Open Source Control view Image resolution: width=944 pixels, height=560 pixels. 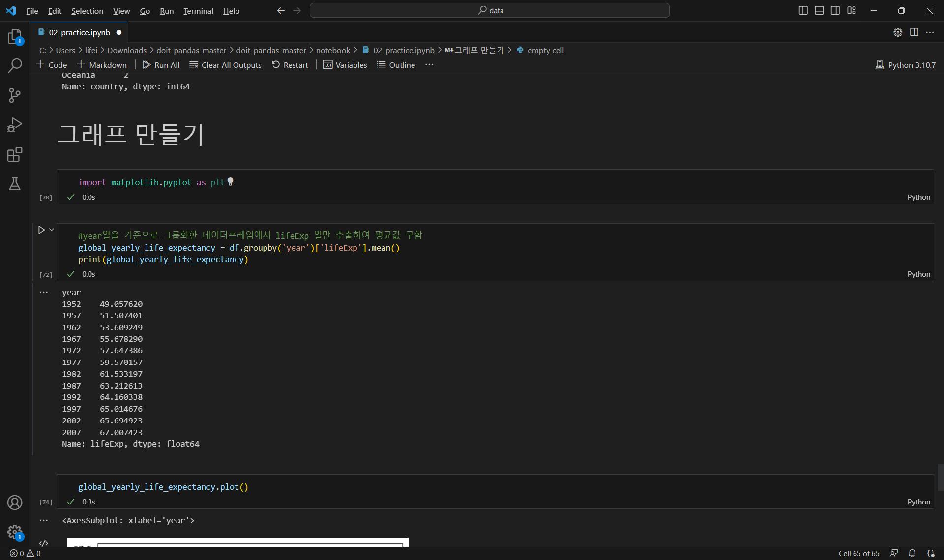(15, 95)
